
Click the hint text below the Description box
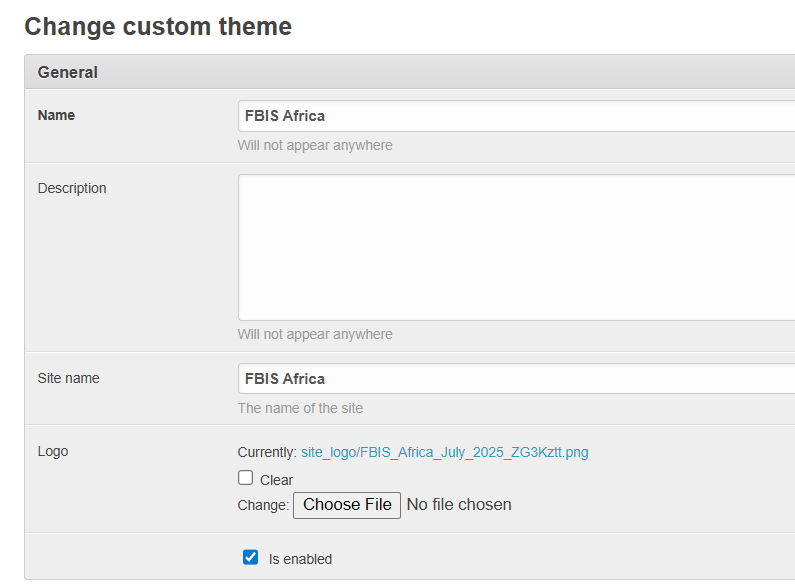click(315, 334)
